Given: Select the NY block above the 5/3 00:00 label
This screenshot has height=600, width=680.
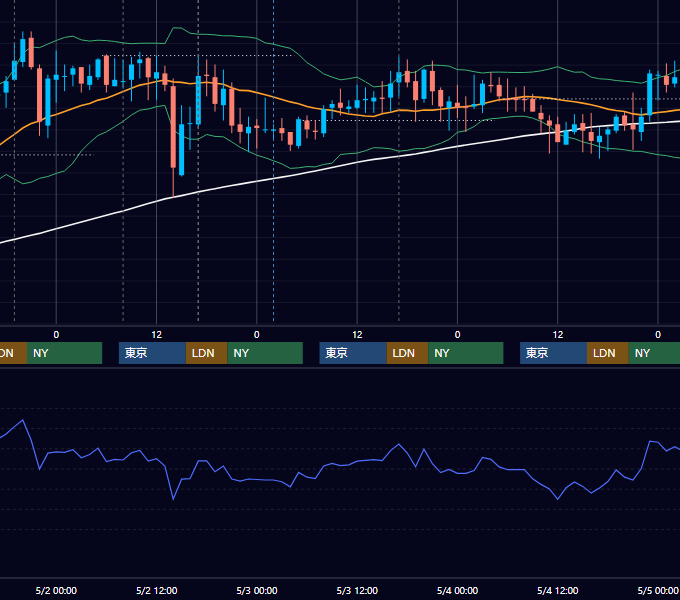Looking at the screenshot, I should pos(265,353).
